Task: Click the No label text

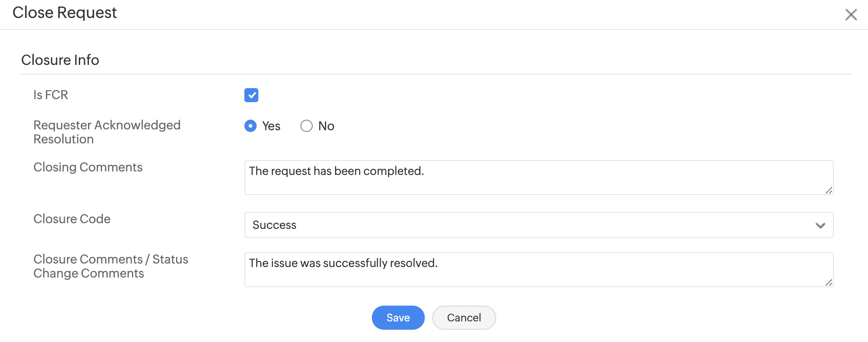Action: [x=326, y=126]
